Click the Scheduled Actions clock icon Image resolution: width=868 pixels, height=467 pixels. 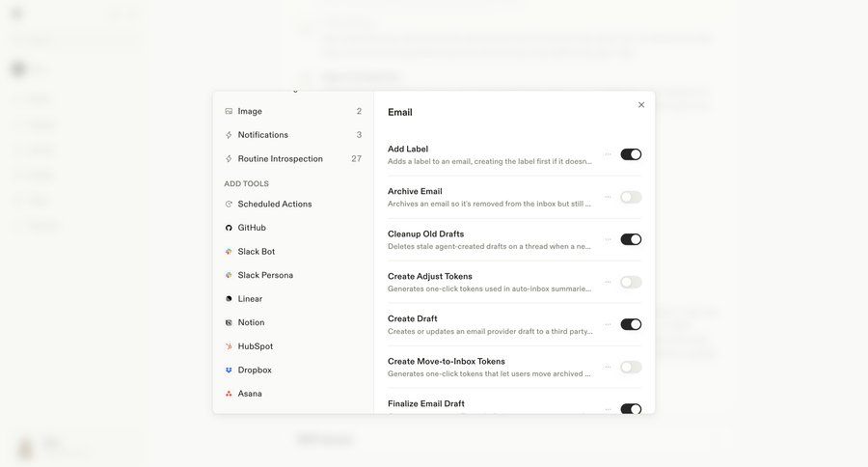coord(229,205)
